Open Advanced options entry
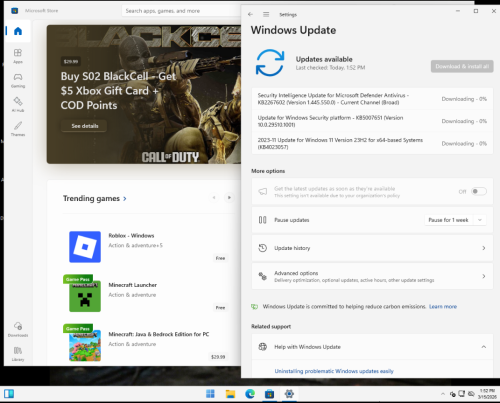Image resolution: width=500 pixels, height=403 pixels. tap(372, 276)
